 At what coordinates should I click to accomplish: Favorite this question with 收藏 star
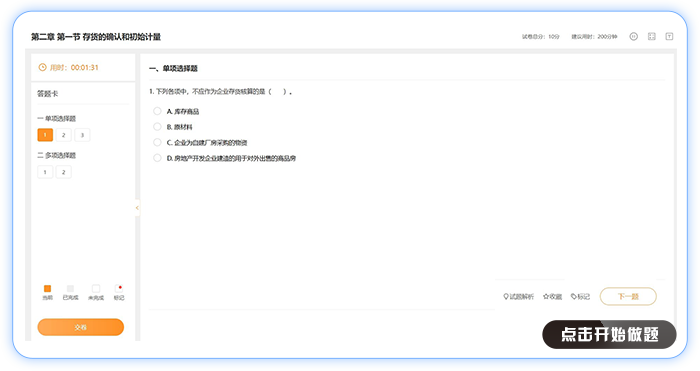(552, 296)
